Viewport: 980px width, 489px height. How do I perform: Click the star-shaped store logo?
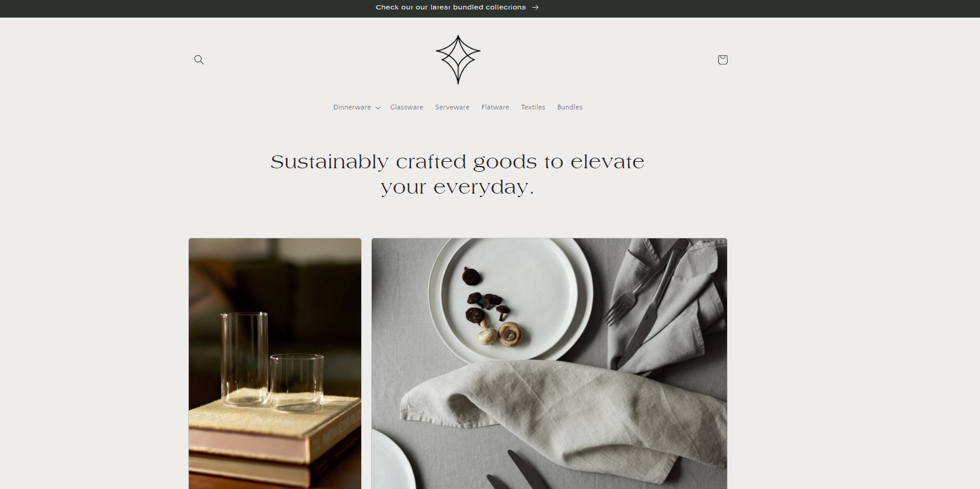point(458,59)
